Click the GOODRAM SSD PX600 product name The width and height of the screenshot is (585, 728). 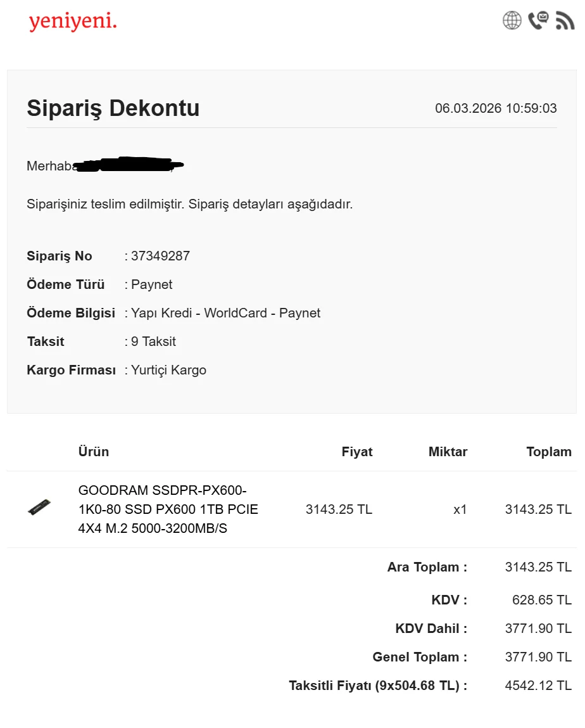(168, 509)
